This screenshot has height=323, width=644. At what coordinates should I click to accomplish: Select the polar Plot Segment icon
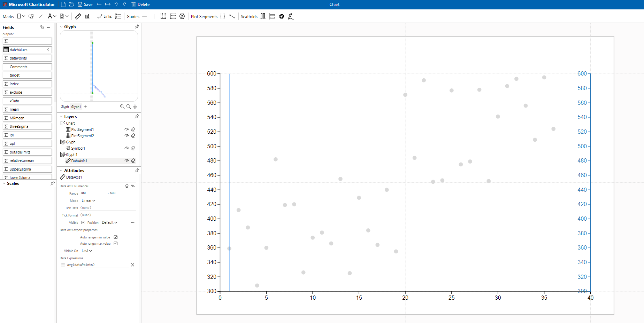[x=182, y=16]
